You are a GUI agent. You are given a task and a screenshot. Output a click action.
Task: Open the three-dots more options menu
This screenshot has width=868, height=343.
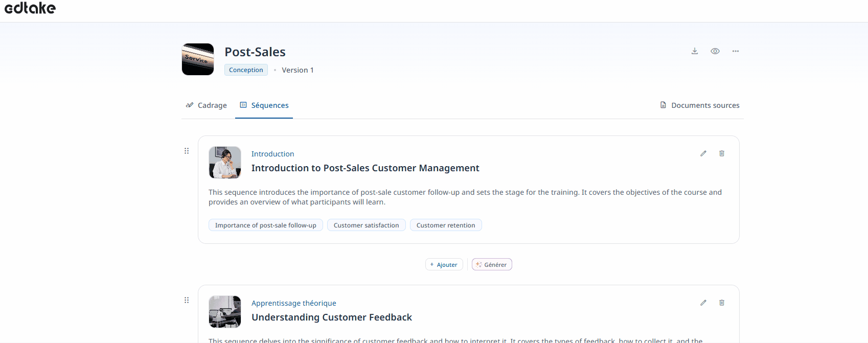(x=736, y=51)
